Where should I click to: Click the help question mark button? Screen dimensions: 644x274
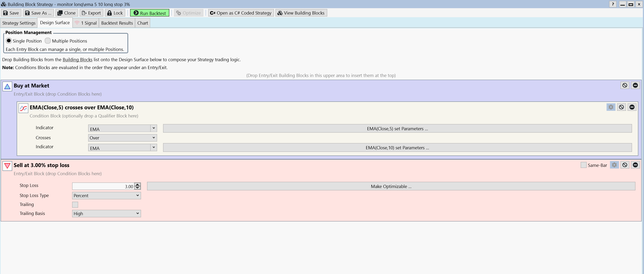(x=613, y=4)
